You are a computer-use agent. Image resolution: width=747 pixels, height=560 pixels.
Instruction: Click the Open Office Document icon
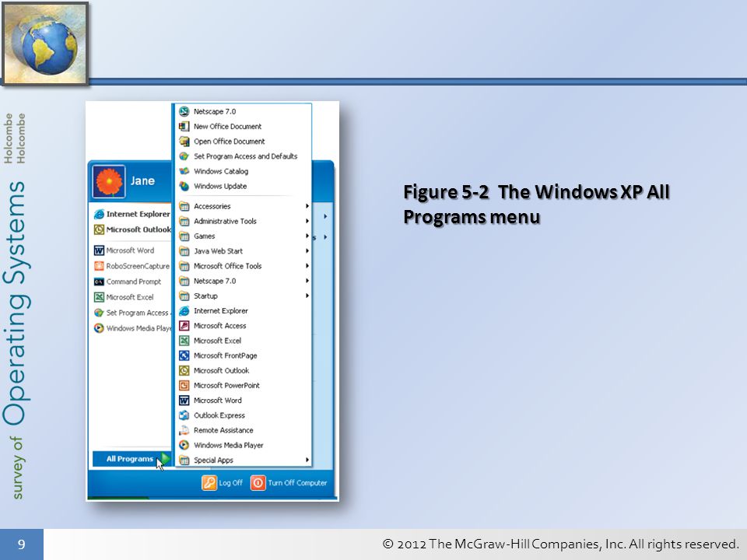coord(184,142)
